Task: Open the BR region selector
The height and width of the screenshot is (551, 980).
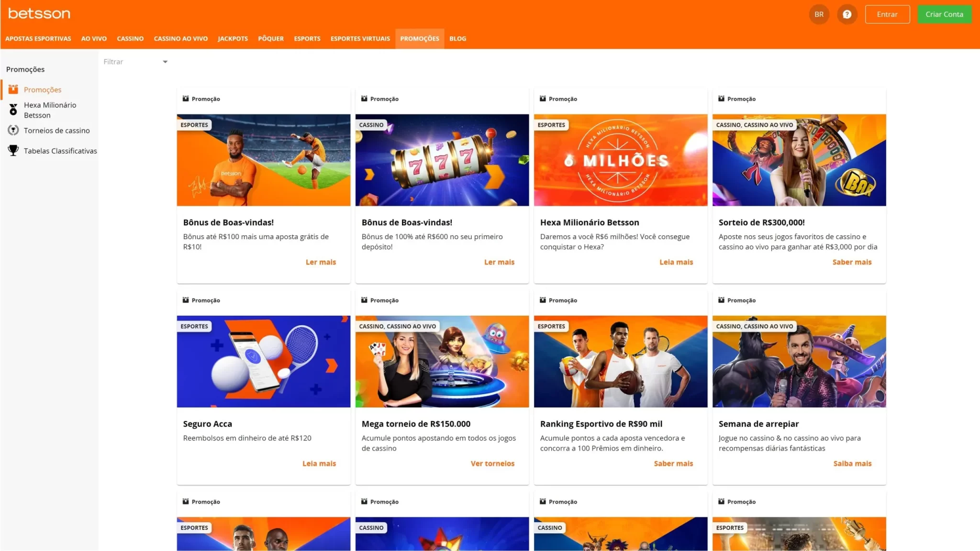Action: pos(819,14)
